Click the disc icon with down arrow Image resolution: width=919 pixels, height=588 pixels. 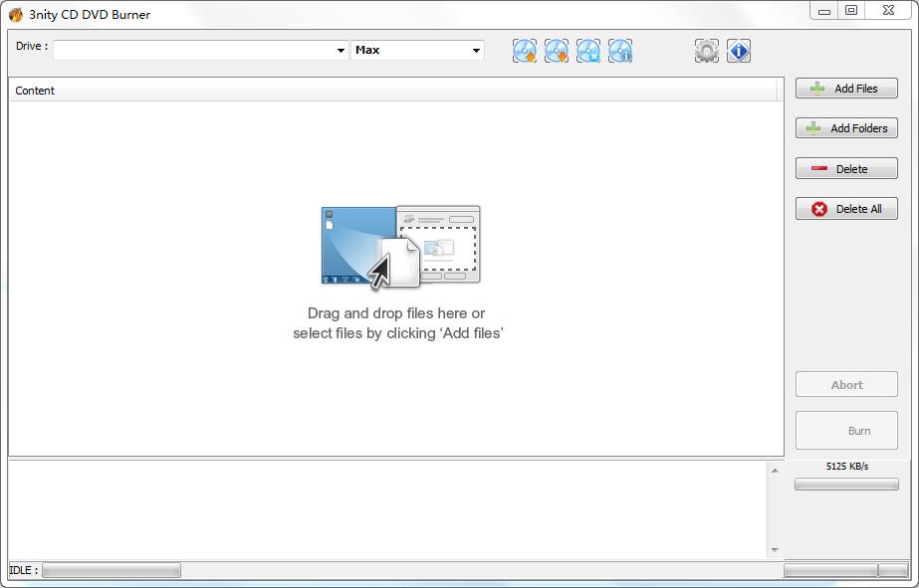pyautogui.click(x=557, y=51)
